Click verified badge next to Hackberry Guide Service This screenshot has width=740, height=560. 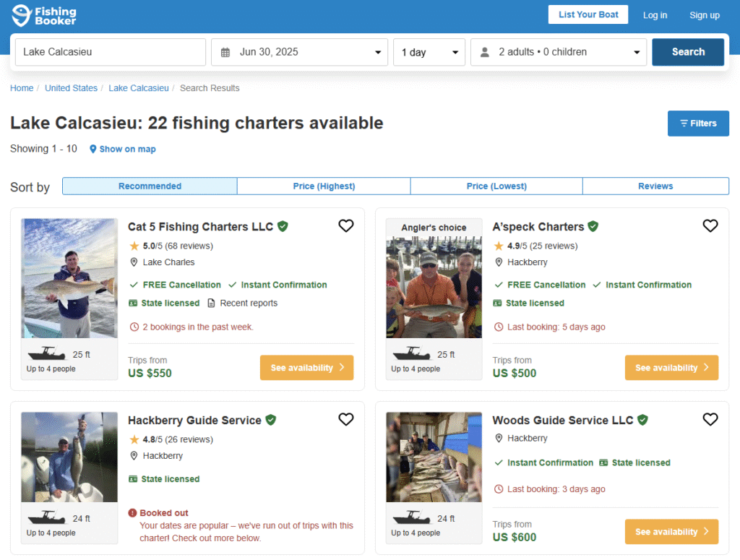(271, 420)
